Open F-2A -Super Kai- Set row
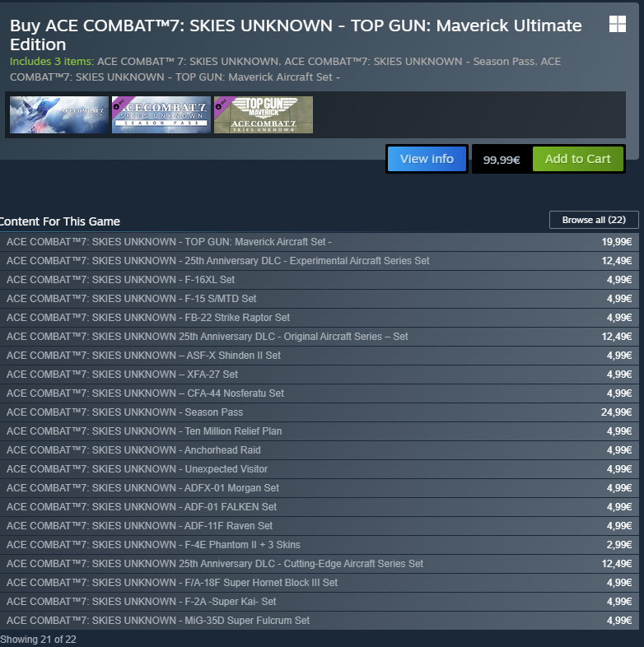644x647 pixels. (x=319, y=602)
